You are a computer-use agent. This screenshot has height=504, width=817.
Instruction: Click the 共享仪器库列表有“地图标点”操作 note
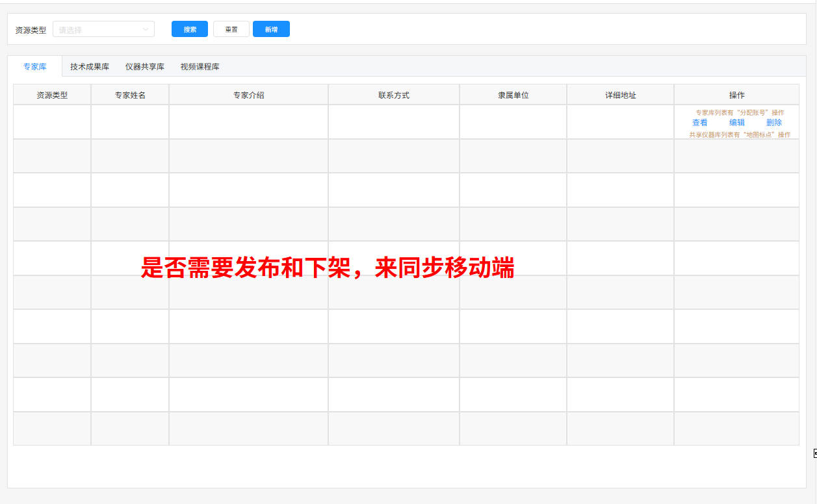click(740, 134)
